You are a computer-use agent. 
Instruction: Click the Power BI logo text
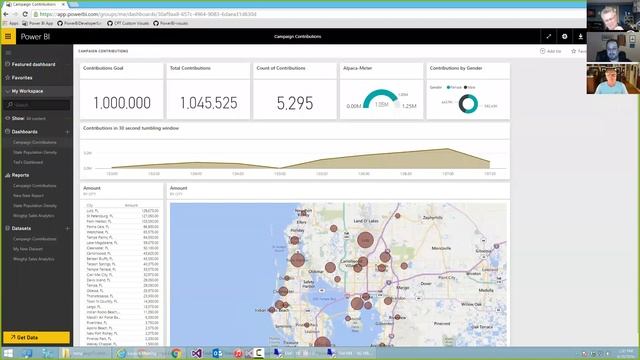coord(35,37)
